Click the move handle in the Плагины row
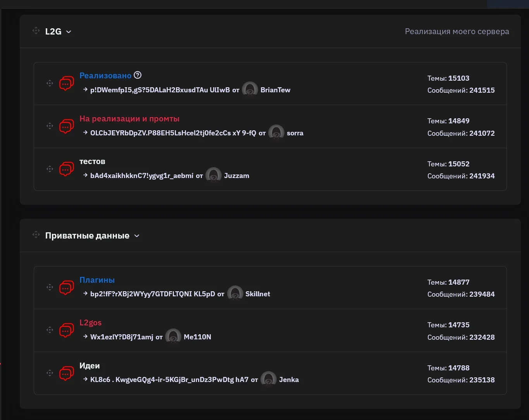Screen dimensions: 529x420 [x=50, y=287]
